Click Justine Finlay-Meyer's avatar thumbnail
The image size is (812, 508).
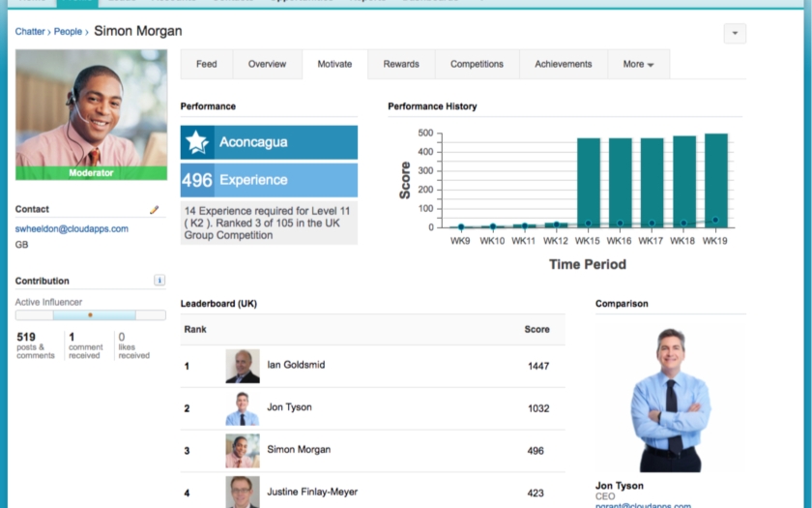(243, 492)
